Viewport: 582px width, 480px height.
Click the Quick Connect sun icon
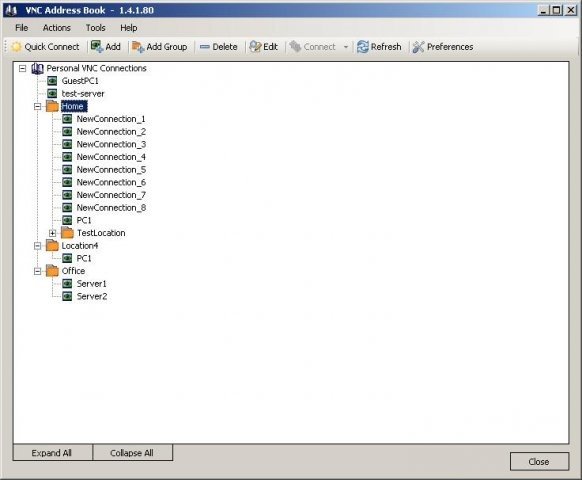[16, 47]
